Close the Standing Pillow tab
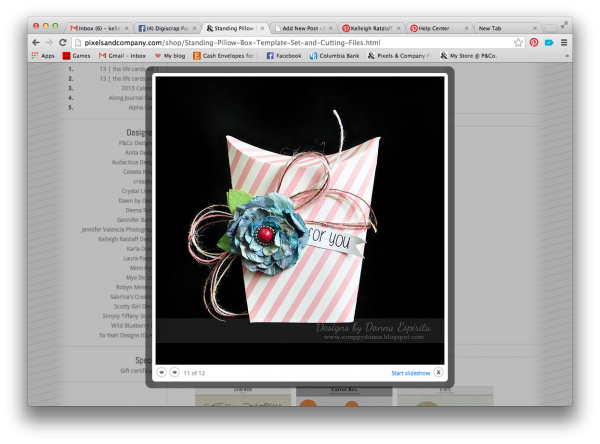 [262, 28]
